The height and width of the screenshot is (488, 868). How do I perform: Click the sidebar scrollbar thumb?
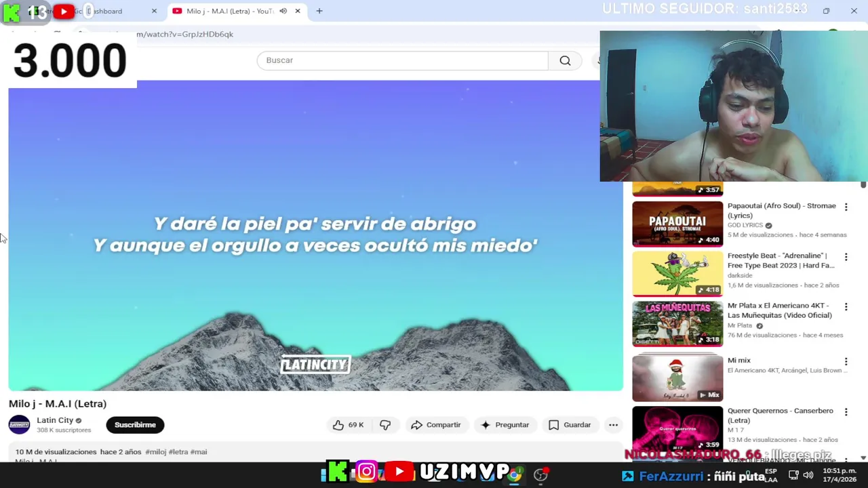tap(863, 184)
